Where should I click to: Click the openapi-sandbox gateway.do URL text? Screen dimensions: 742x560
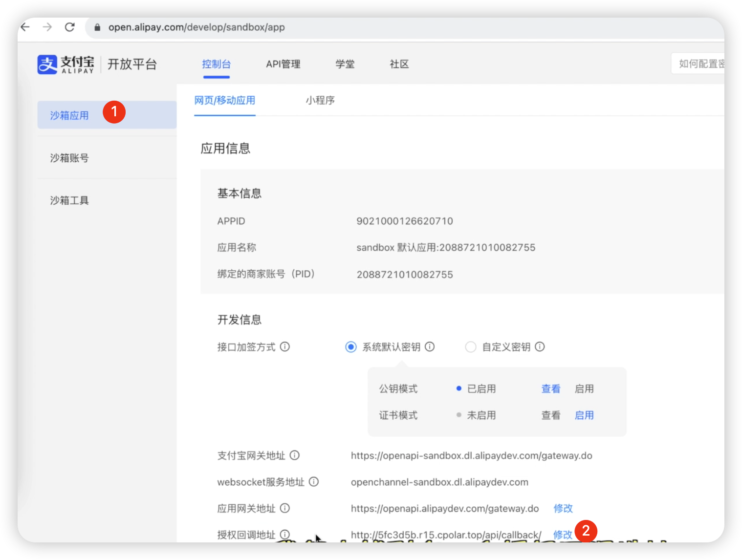(472, 455)
